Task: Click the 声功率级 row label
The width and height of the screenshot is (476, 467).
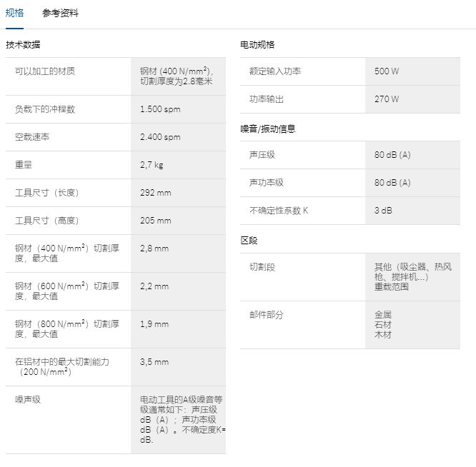Action: click(x=267, y=183)
